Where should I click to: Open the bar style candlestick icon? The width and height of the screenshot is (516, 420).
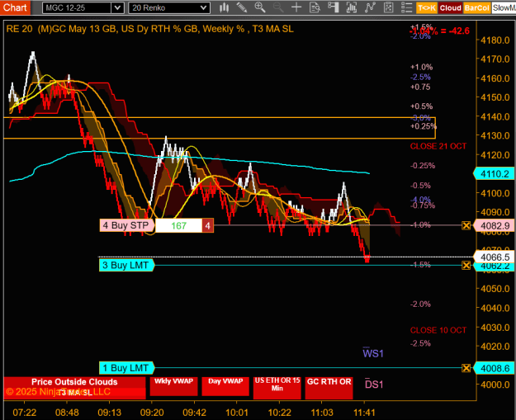(225, 7)
